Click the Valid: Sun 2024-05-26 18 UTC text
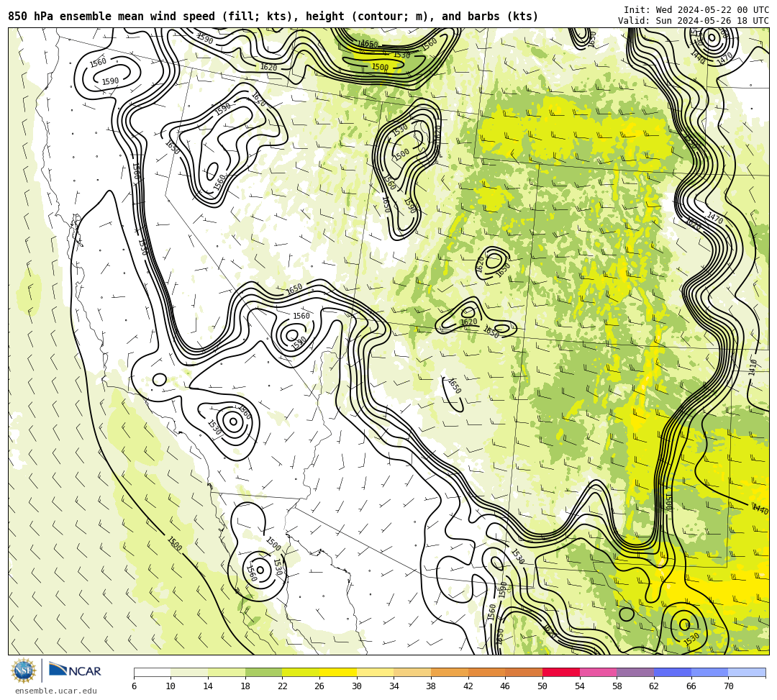Image resolution: width=777 pixels, height=700 pixels. click(694, 21)
